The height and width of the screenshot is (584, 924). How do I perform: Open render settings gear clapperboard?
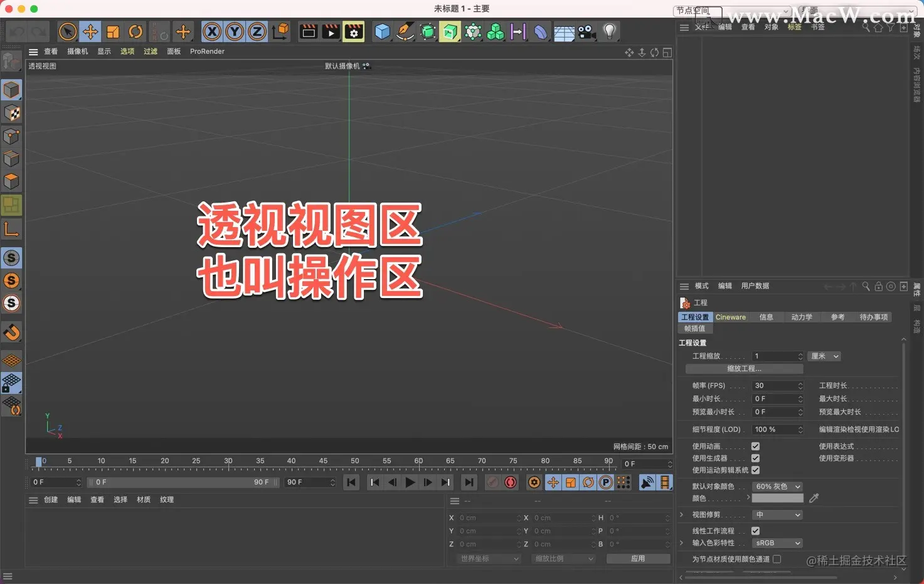tap(354, 31)
